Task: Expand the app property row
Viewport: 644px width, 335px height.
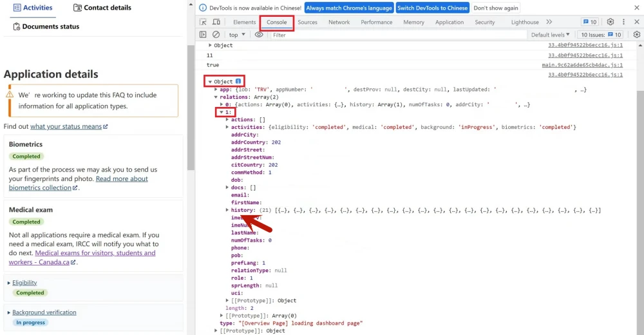Action: [x=216, y=89]
